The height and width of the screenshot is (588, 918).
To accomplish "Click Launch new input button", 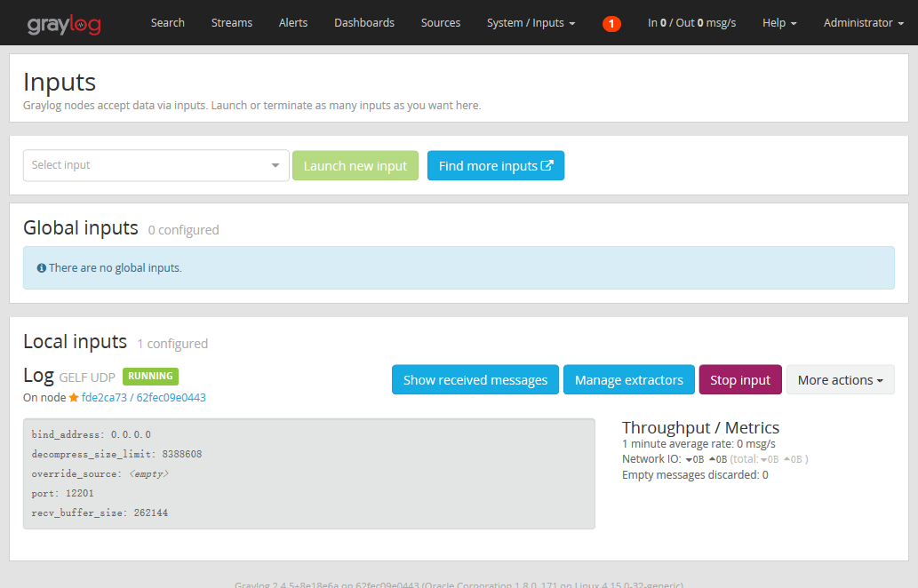I will [x=355, y=165].
